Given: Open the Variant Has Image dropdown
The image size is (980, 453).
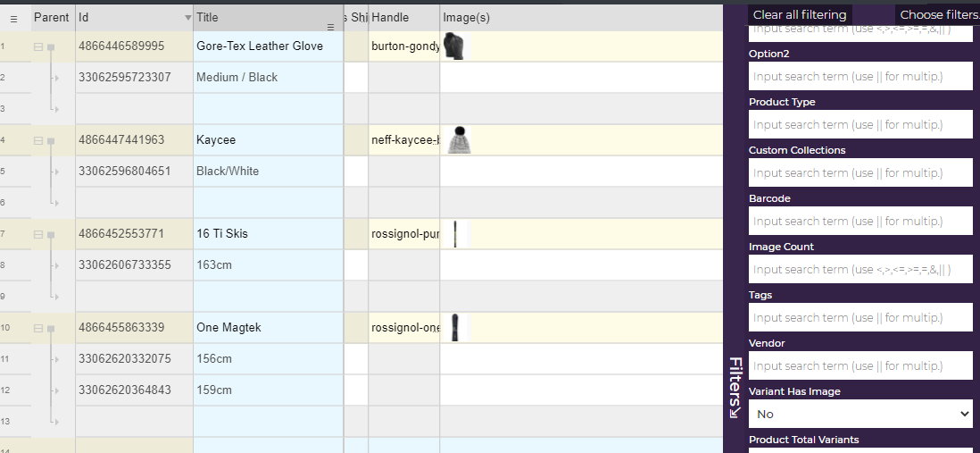Looking at the screenshot, I should 860,414.
